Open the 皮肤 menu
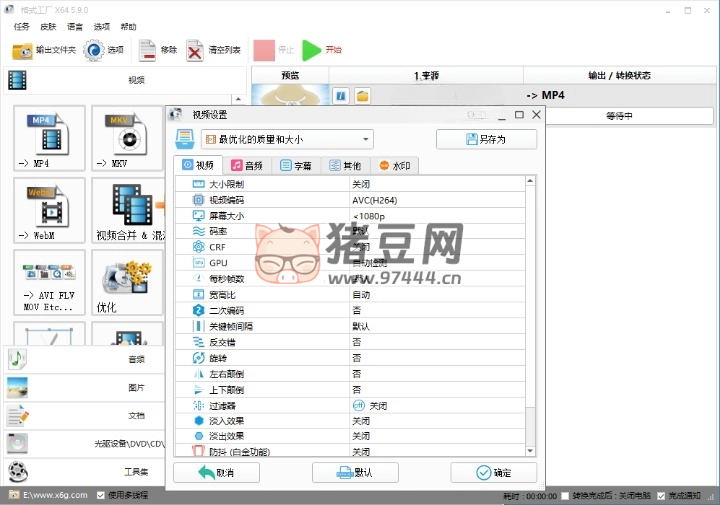The height and width of the screenshot is (505, 720). (48, 27)
